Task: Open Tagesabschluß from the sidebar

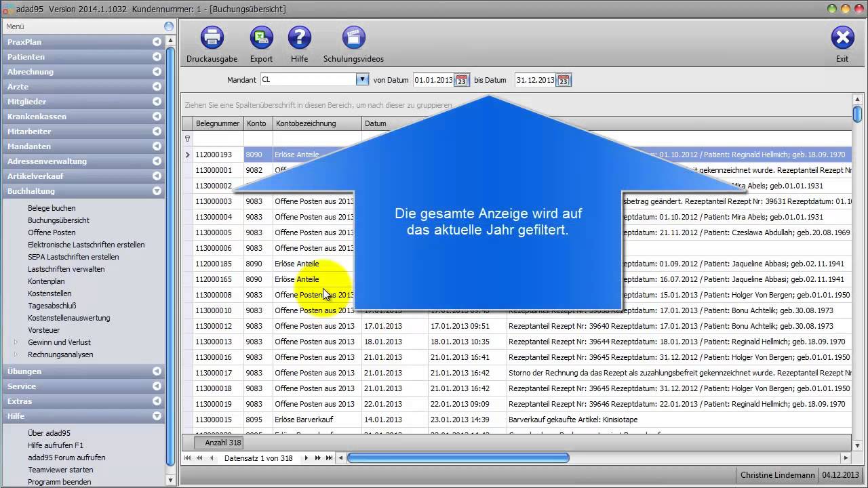Action: tap(52, 306)
